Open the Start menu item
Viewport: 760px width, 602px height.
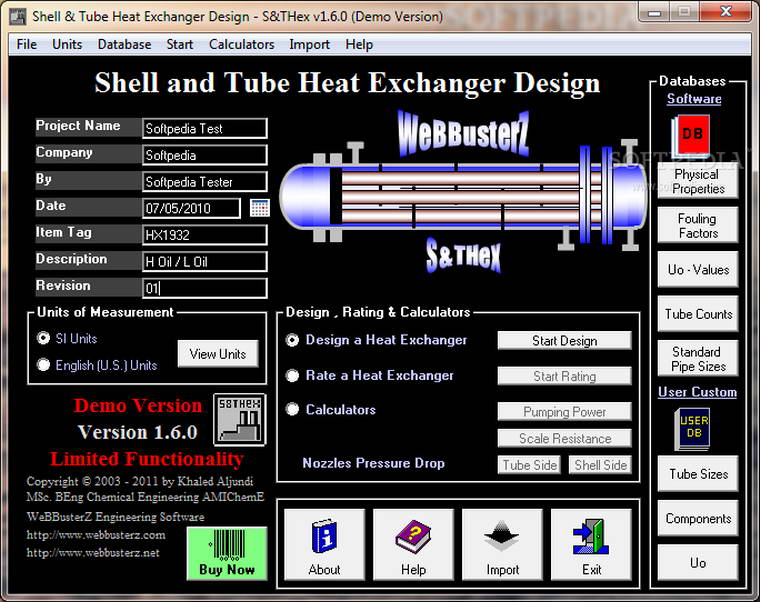coord(179,45)
